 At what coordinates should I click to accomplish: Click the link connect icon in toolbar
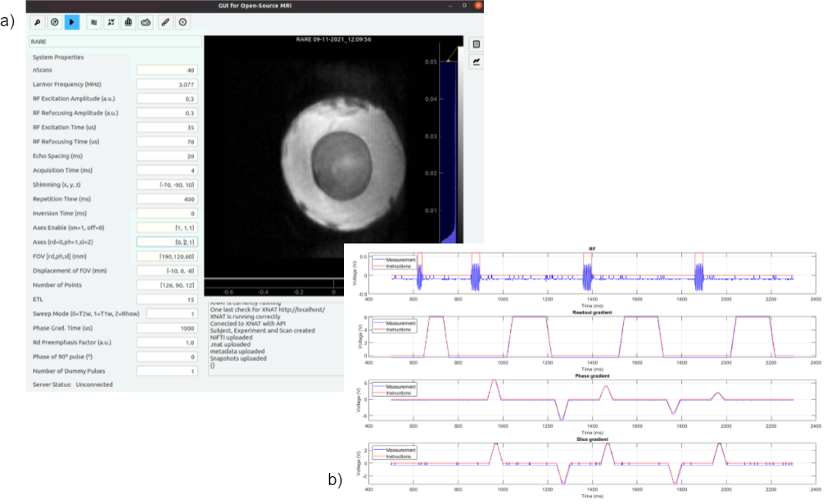tap(166, 22)
